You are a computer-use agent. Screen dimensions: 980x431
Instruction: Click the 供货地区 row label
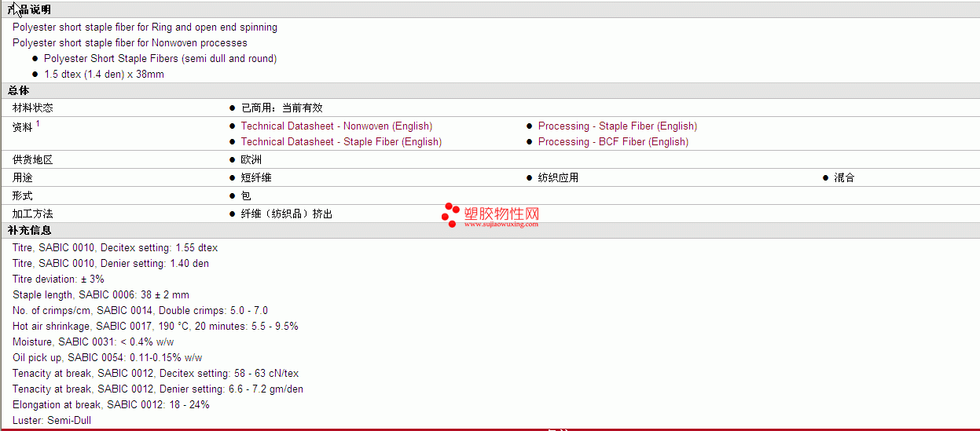click(x=33, y=159)
